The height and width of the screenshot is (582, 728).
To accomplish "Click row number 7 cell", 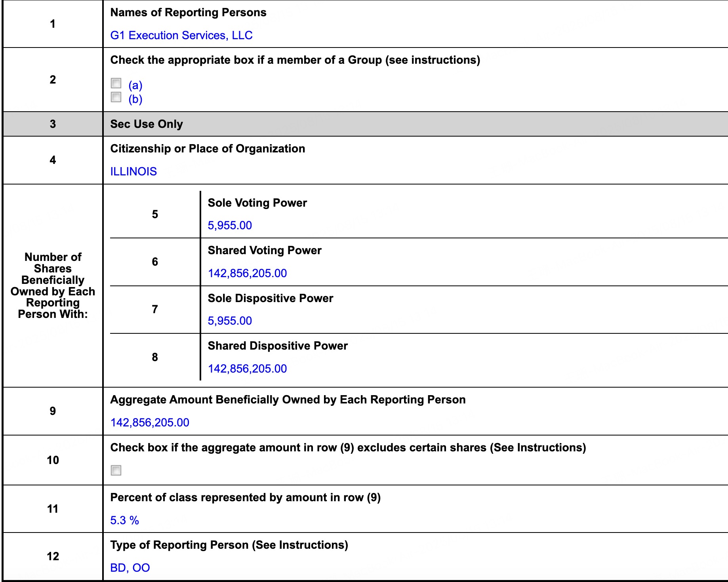I will point(155,309).
